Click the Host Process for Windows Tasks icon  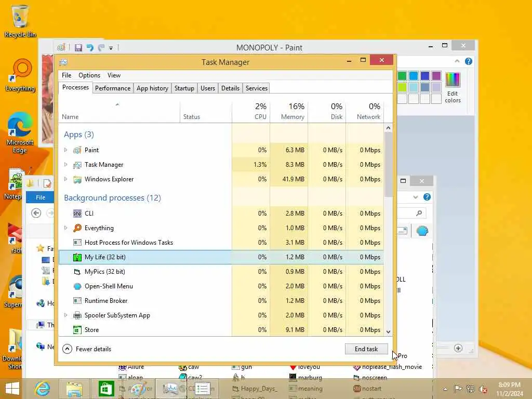(x=77, y=243)
